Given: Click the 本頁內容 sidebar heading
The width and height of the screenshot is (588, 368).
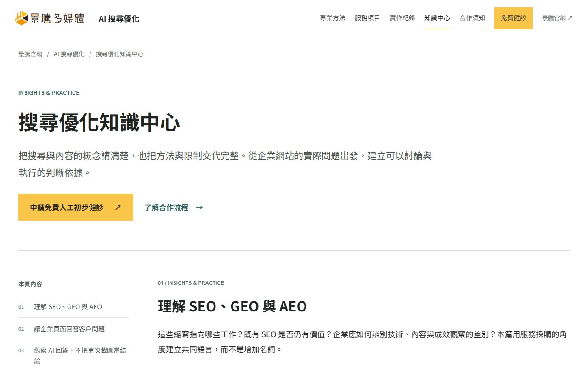Looking at the screenshot, I should point(30,284).
